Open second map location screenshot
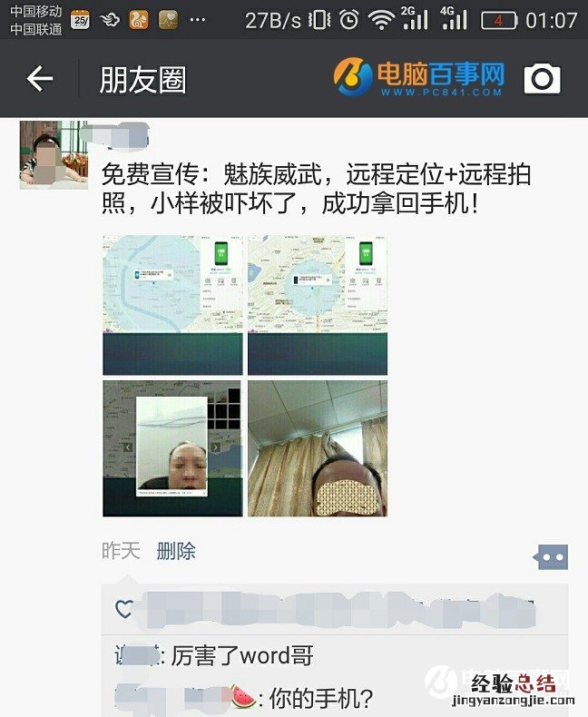 tap(318, 305)
